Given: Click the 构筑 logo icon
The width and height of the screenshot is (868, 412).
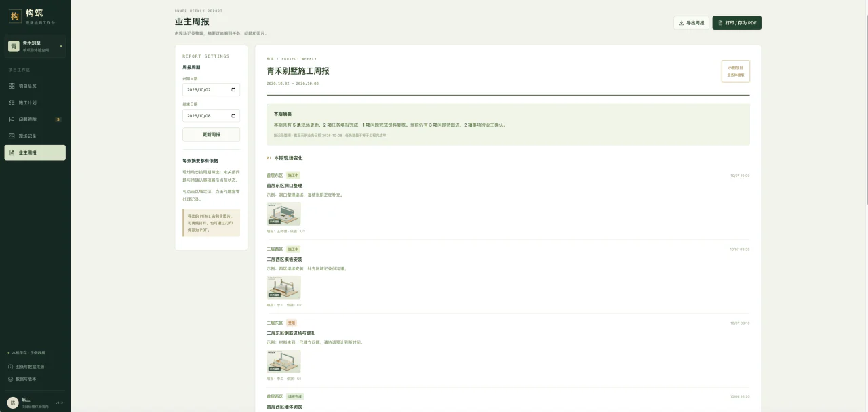Looking at the screenshot, I should click(15, 17).
